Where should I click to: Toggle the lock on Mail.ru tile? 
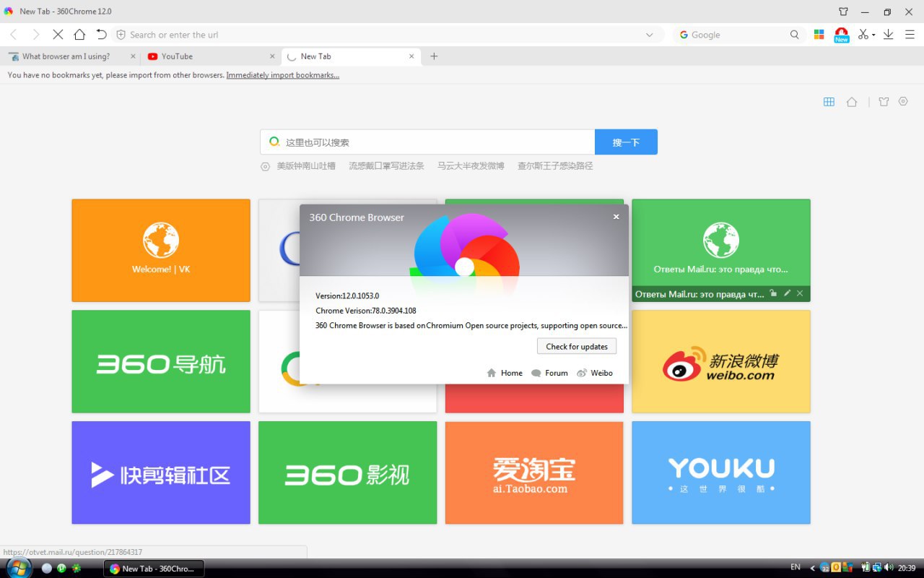[x=773, y=293]
